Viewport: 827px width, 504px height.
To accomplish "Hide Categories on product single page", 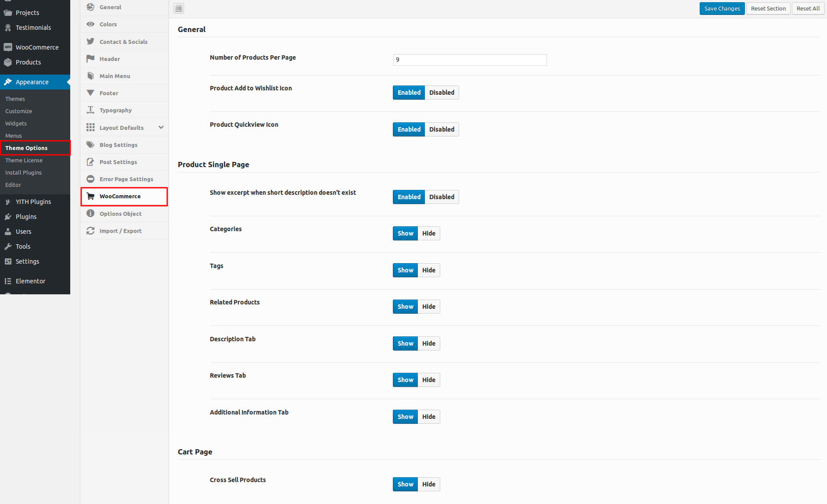I will pos(429,233).
